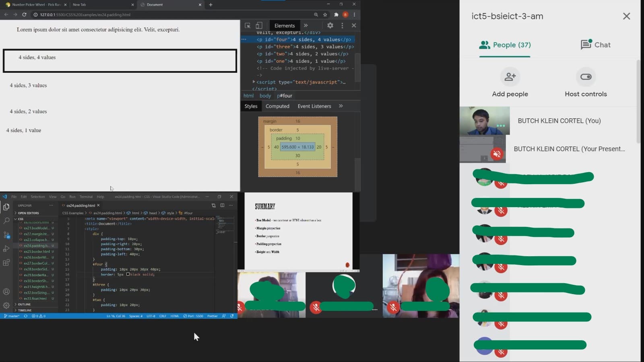Show more DevTools panels via chevron

pyautogui.click(x=305, y=25)
